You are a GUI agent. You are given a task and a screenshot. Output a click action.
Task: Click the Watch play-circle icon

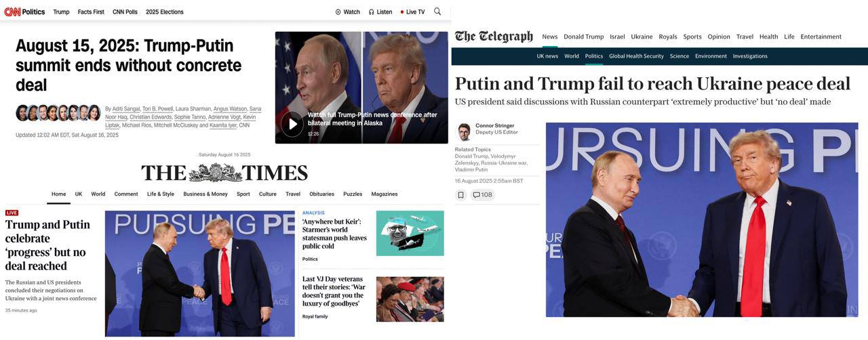(x=338, y=12)
